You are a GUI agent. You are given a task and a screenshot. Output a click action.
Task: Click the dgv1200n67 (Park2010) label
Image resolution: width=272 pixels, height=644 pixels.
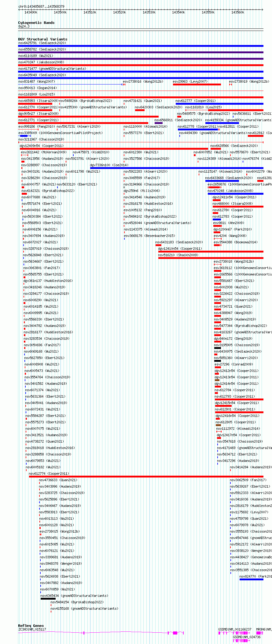[x=233, y=229]
